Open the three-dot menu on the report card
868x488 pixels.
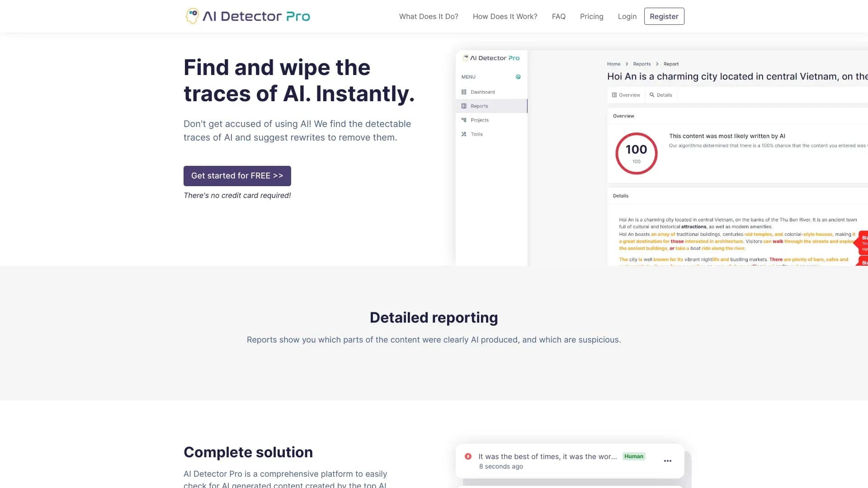coord(668,461)
